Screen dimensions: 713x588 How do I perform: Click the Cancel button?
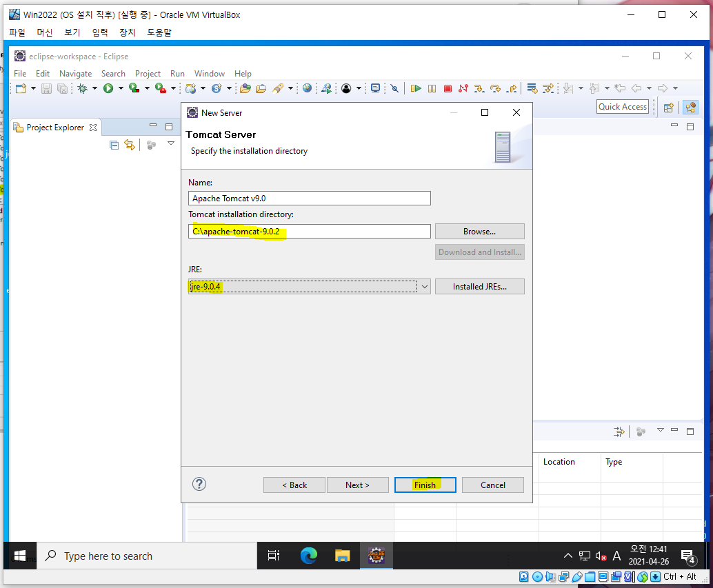tap(493, 485)
